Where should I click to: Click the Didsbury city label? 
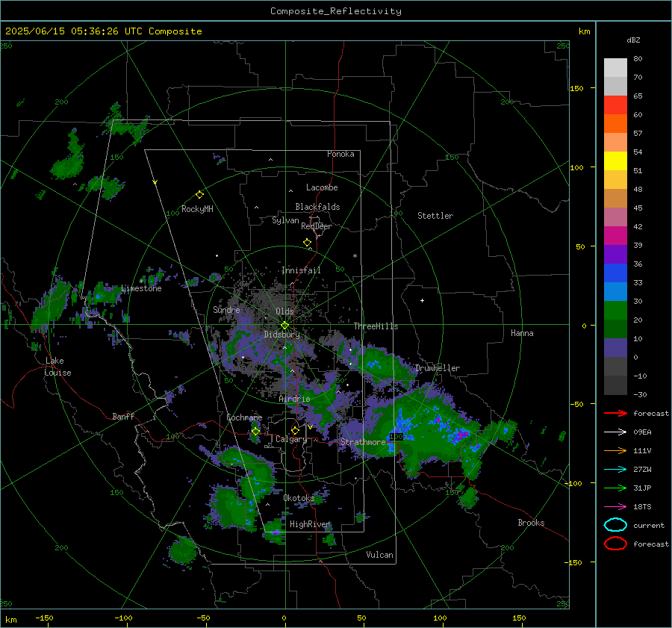pyautogui.click(x=282, y=335)
